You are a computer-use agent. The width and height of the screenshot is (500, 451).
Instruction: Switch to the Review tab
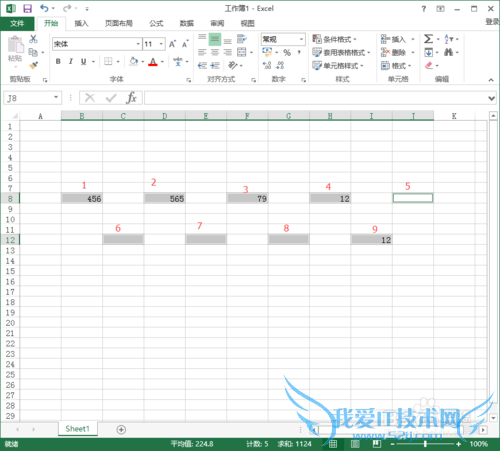pyautogui.click(x=217, y=23)
